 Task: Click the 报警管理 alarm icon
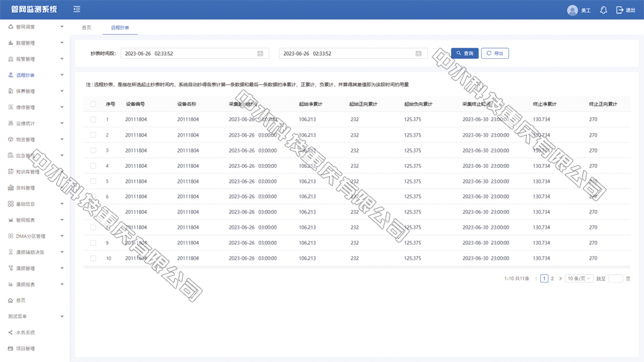click(11, 59)
